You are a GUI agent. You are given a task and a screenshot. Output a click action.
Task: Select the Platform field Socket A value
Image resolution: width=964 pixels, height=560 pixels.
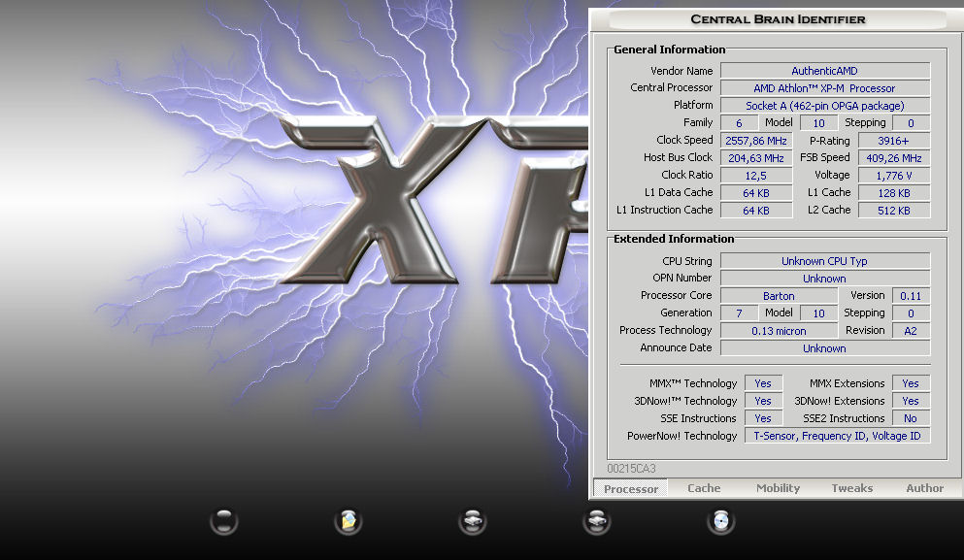[x=824, y=106]
